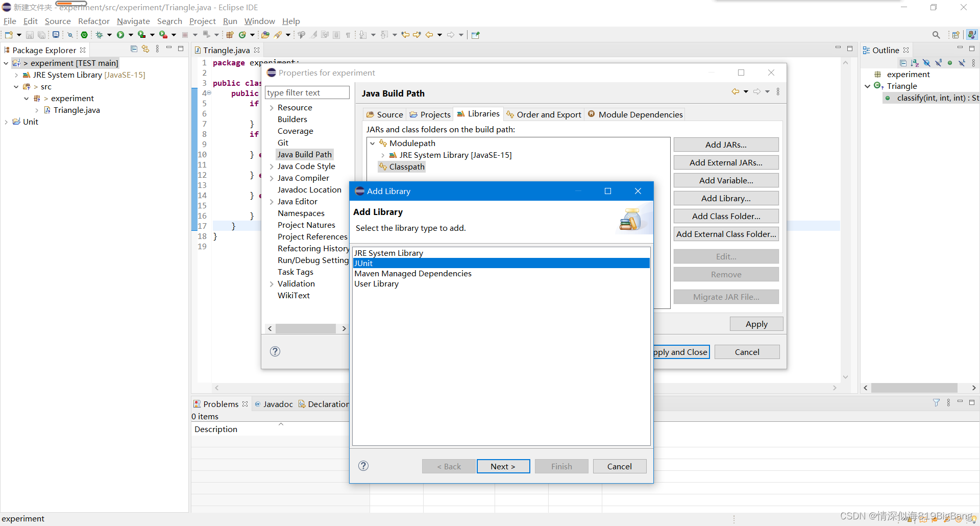Click the Properties tree horizontal scrollbar
Image resolution: width=980 pixels, height=526 pixels.
click(x=307, y=328)
